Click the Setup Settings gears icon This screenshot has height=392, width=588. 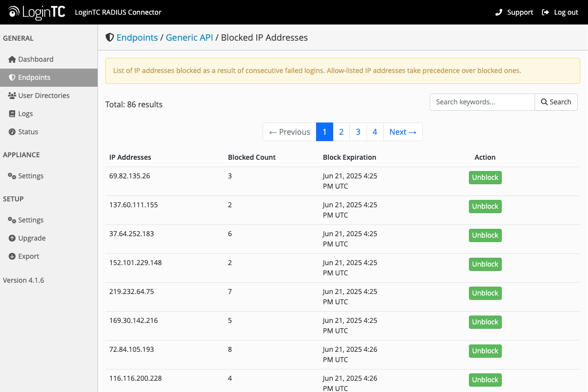coord(12,220)
